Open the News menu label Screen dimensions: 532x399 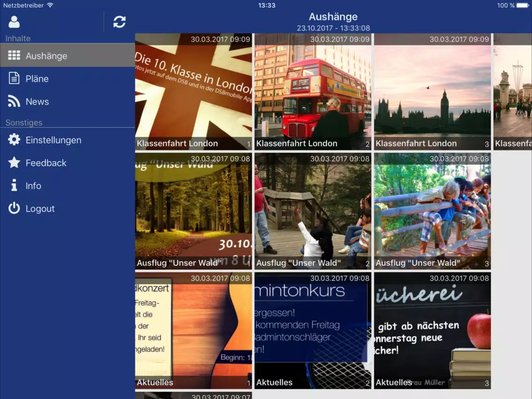click(x=37, y=102)
